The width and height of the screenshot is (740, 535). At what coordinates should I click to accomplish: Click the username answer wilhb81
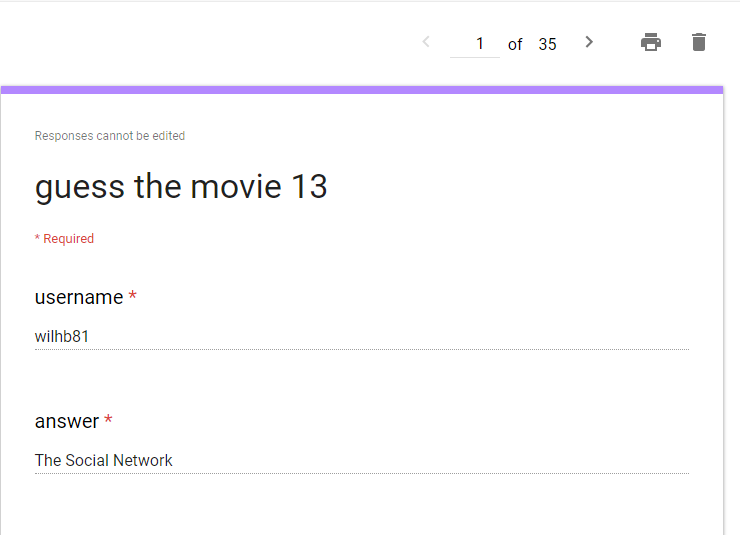click(61, 336)
